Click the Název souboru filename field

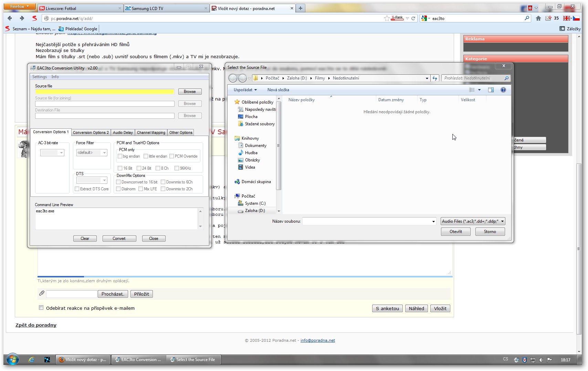point(367,221)
